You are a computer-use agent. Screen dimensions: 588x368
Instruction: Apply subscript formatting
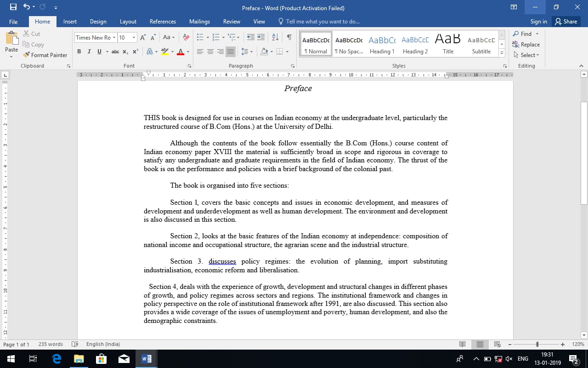(125, 52)
